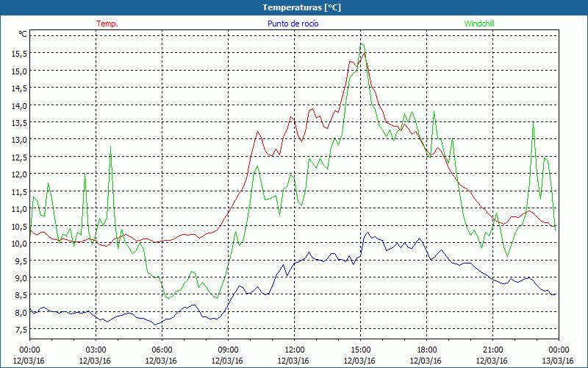
Task: Click the 18:00 time axis label
Action: click(x=426, y=350)
